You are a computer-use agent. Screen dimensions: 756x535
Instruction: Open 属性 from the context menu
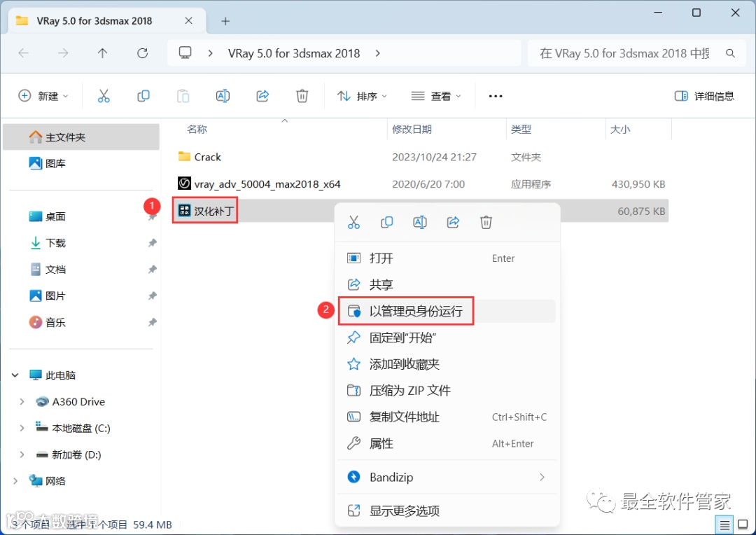point(447,443)
